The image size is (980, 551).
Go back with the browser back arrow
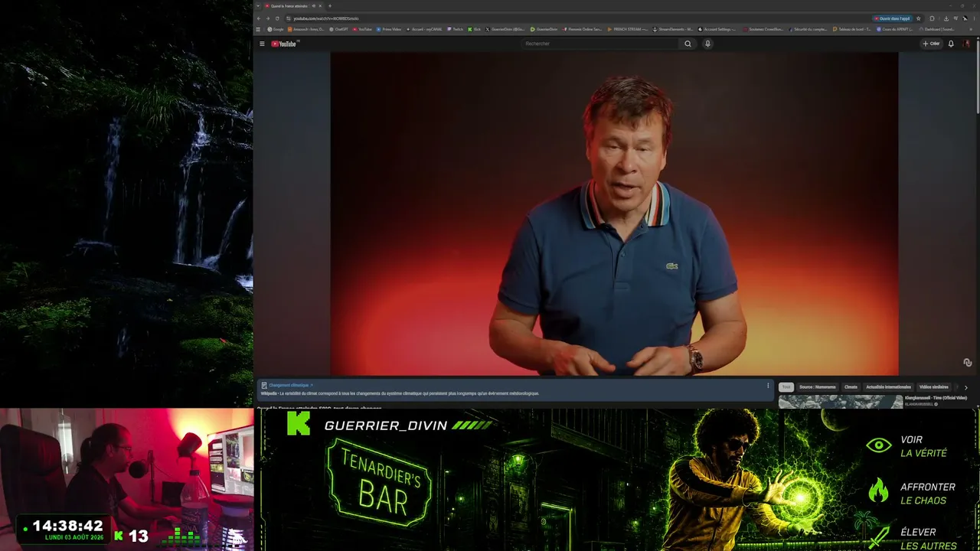pos(259,18)
